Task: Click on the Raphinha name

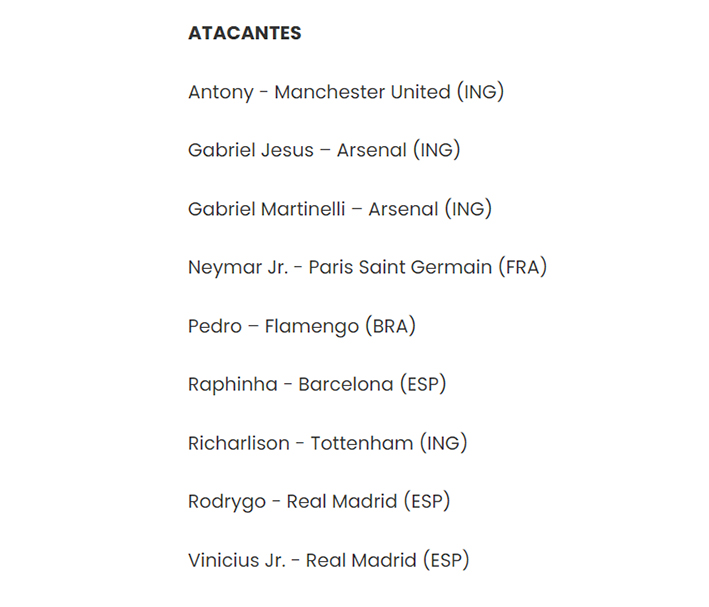Action: click(x=233, y=384)
